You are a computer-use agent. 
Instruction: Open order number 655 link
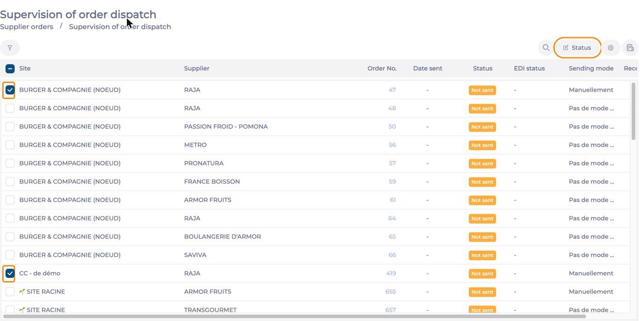click(x=391, y=292)
